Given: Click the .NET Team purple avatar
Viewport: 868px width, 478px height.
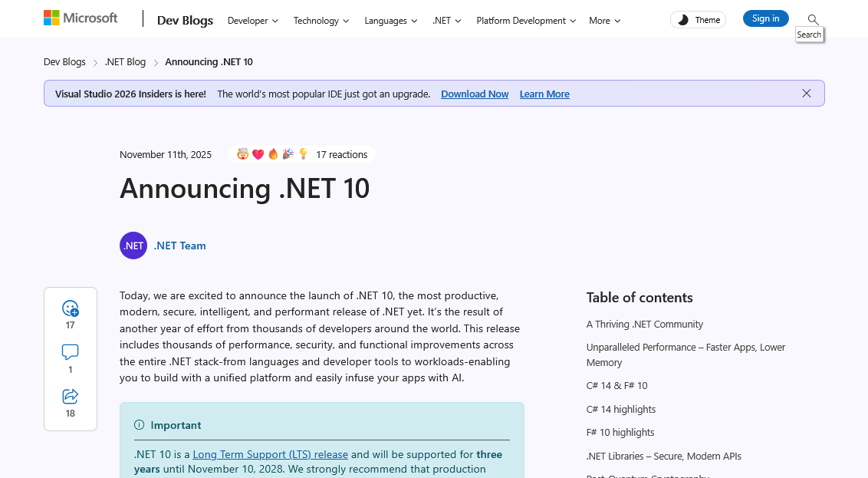Looking at the screenshot, I should point(133,246).
